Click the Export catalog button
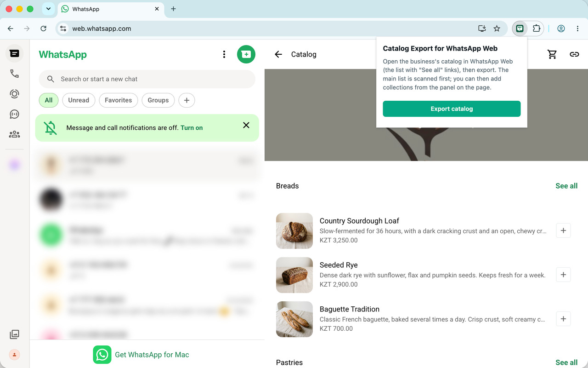This screenshot has height=368, width=588. tap(452, 109)
